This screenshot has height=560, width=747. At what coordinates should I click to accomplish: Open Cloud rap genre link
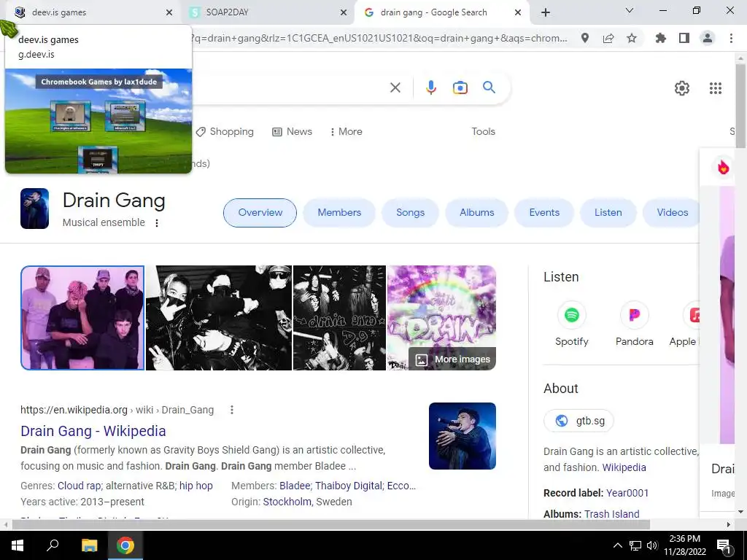79,486
